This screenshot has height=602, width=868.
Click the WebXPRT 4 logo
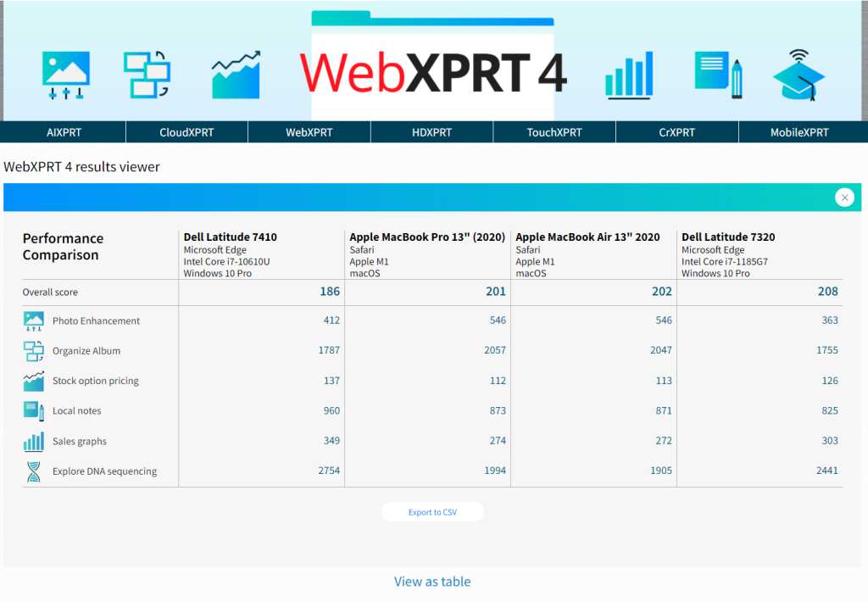click(433, 73)
